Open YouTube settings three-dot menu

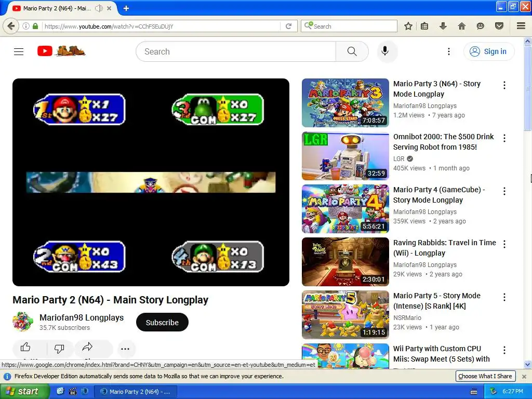coord(448,51)
